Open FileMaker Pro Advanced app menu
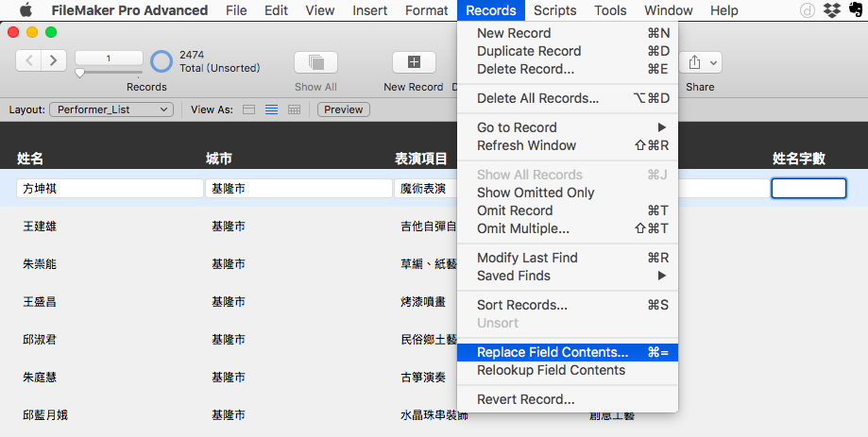 pos(129,10)
